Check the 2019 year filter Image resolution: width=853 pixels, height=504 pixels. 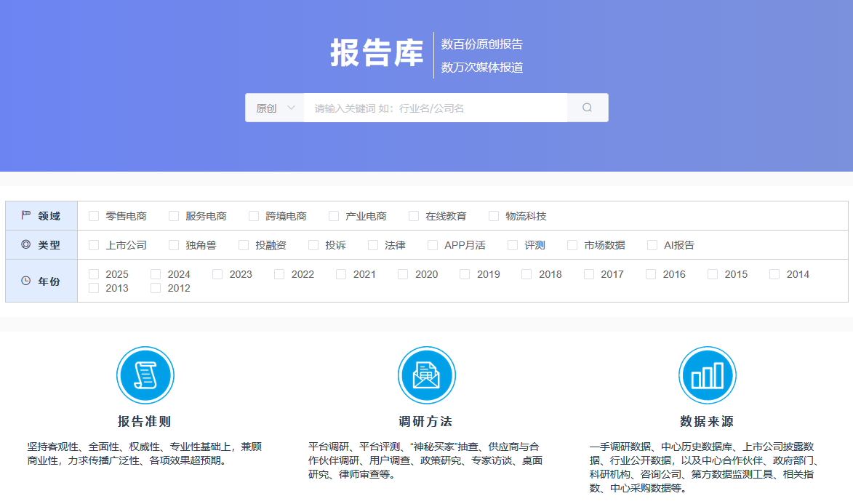pyautogui.click(x=463, y=274)
